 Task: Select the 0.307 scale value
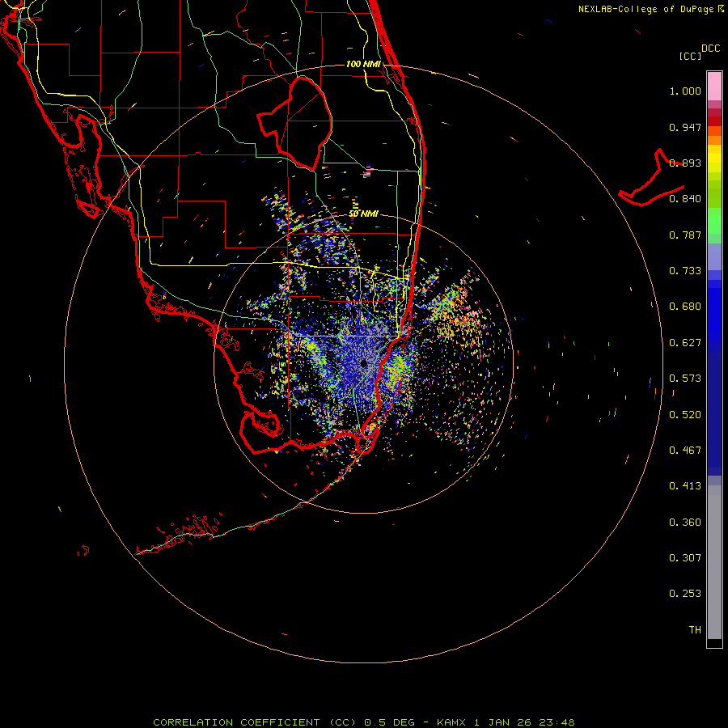pyautogui.click(x=685, y=558)
